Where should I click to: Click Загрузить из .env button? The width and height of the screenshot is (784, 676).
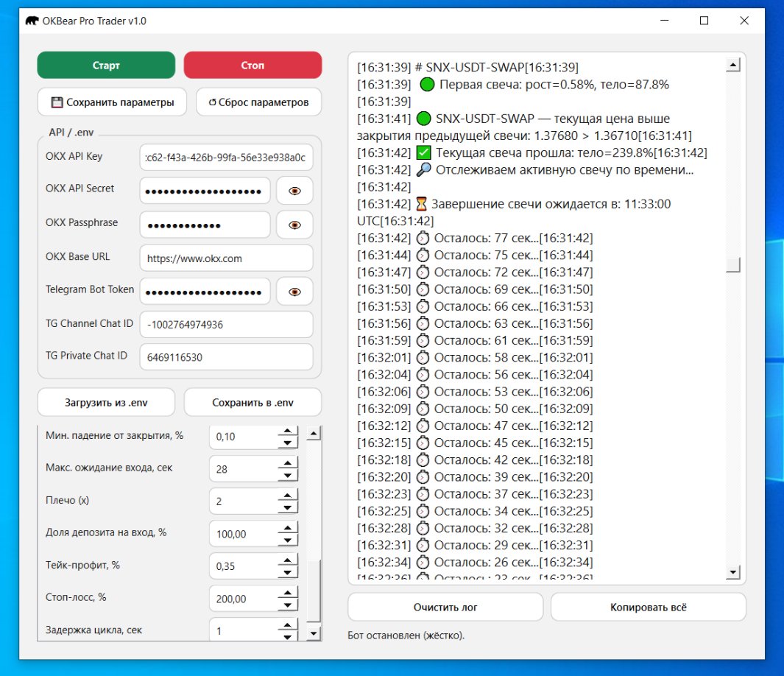(106, 403)
